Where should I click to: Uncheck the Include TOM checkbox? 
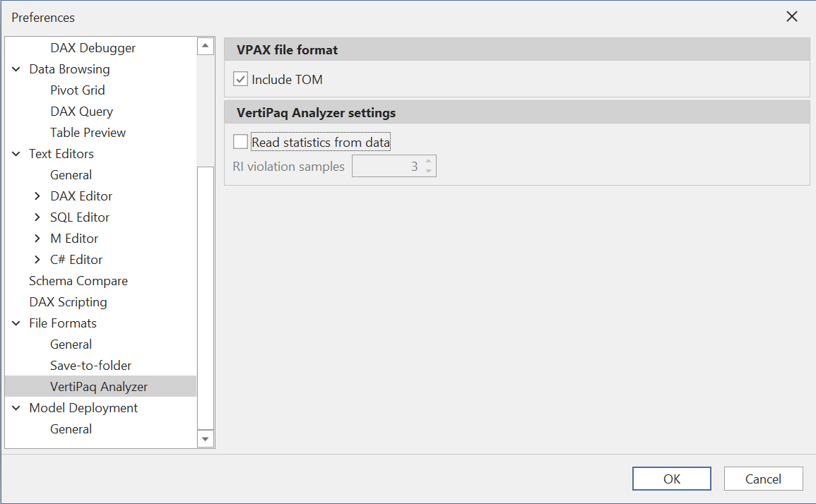click(240, 80)
